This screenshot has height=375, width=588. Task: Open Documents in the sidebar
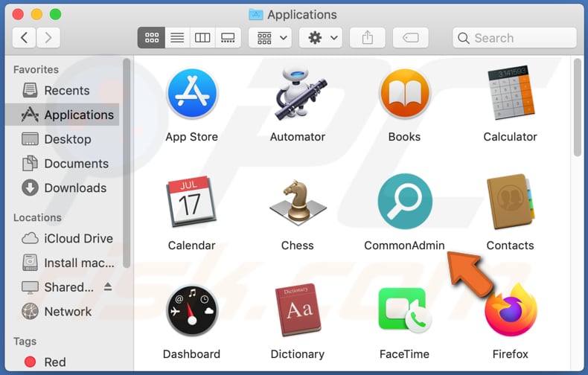pyautogui.click(x=63, y=164)
